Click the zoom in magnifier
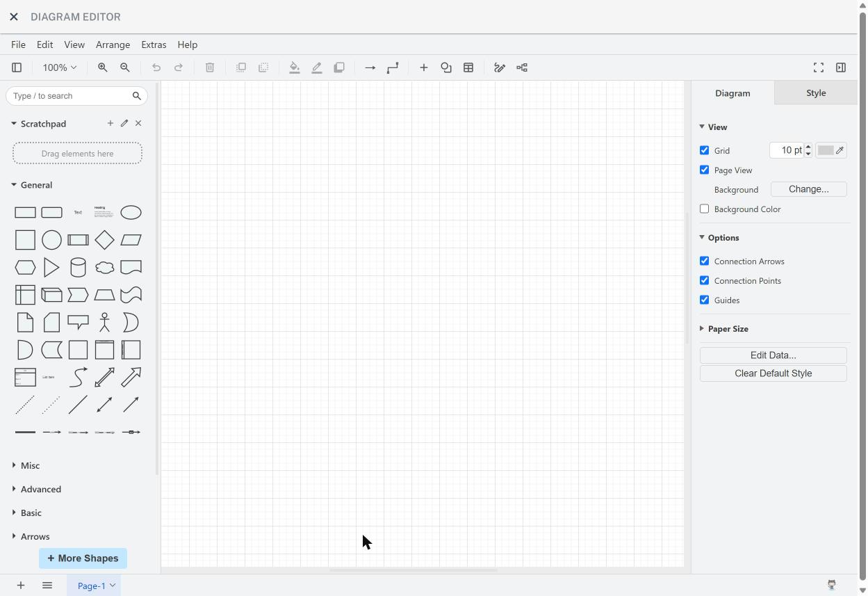This screenshot has width=868, height=596. tap(102, 67)
